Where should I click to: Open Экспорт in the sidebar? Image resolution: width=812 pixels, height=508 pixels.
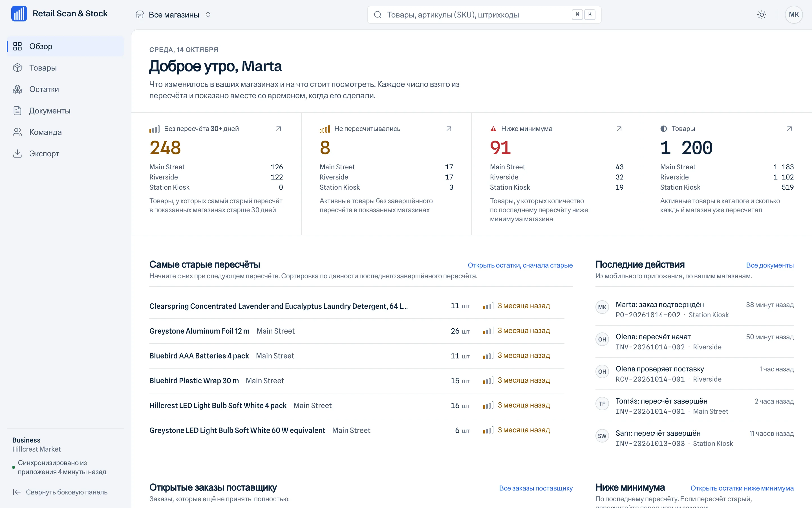tap(65, 154)
